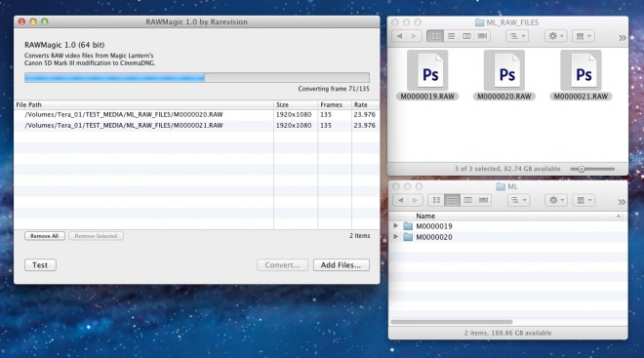The height and width of the screenshot is (358, 644).
Task: Switch ML_RAW_FILES window to column view
Action: tap(466, 36)
